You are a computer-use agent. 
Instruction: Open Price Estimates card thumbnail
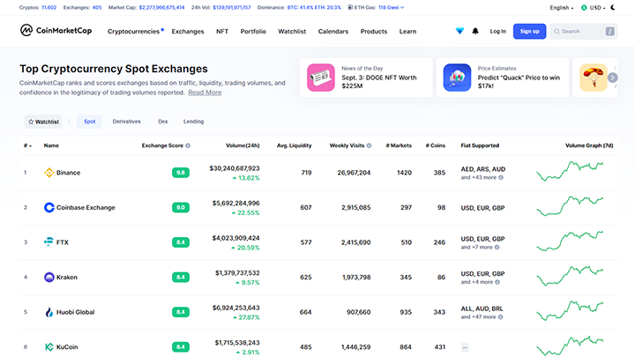click(457, 78)
